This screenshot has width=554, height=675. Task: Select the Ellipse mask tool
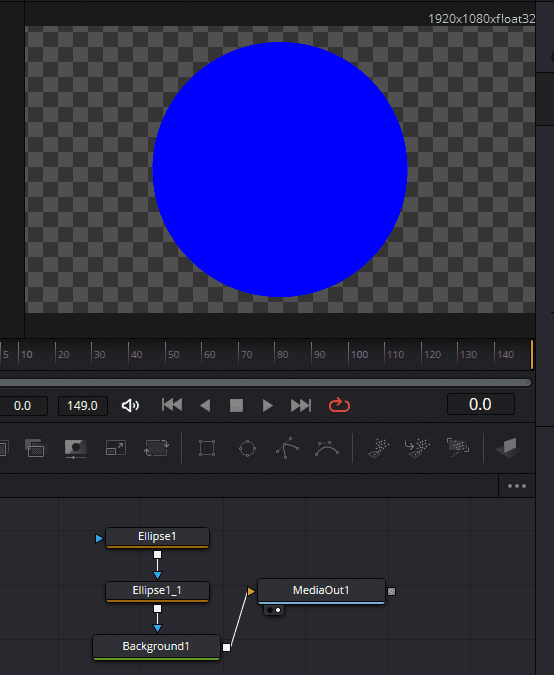coord(248,449)
